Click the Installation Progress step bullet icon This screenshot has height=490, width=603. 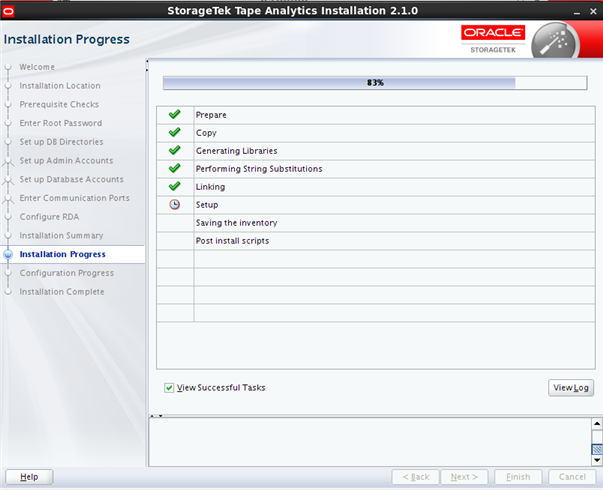pos(8,254)
